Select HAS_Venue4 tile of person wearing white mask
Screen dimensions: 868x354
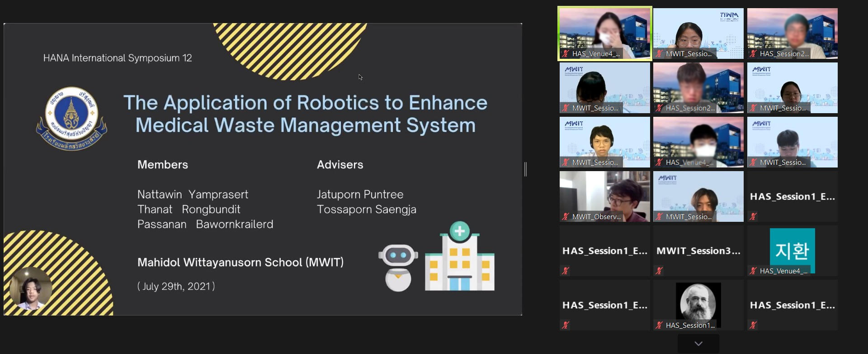(x=698, y=142)
